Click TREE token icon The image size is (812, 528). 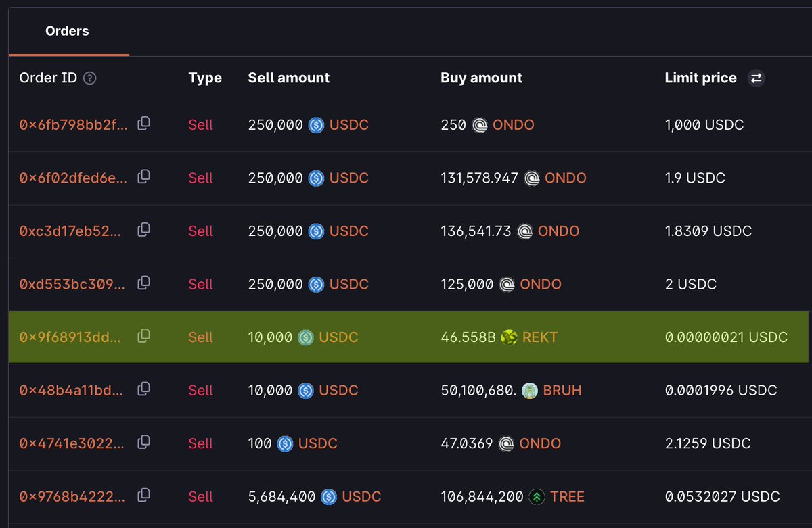[x=537, y=497]
